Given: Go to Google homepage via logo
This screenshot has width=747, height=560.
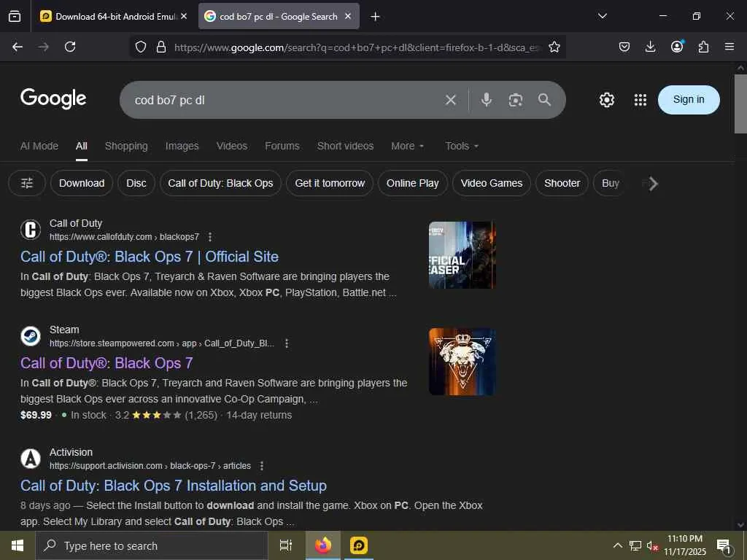Looking at the screenshot, I should [53, 98].
